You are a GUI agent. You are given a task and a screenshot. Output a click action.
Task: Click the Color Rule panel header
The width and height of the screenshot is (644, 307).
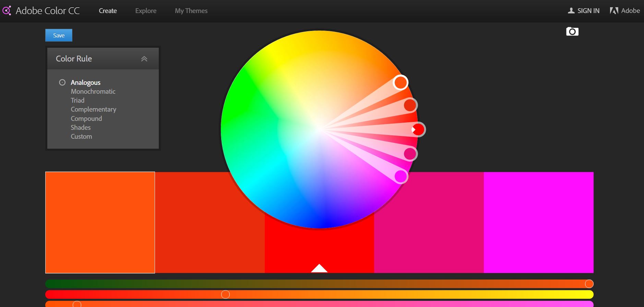point(103,59)
